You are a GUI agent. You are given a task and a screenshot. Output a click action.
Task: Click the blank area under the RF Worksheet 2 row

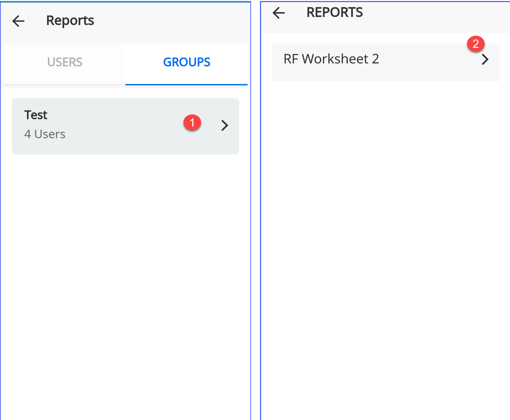pyautogui.click(x=385, y=243)
